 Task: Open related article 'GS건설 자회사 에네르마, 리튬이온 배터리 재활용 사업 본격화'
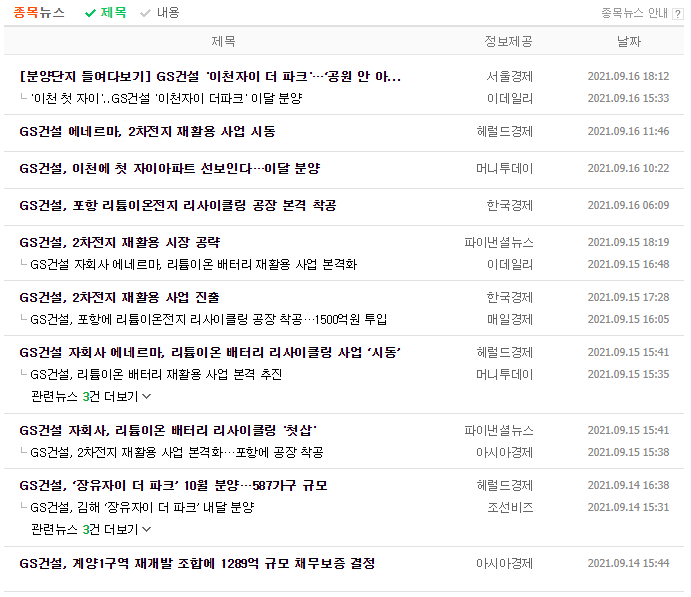click(193, 264)
